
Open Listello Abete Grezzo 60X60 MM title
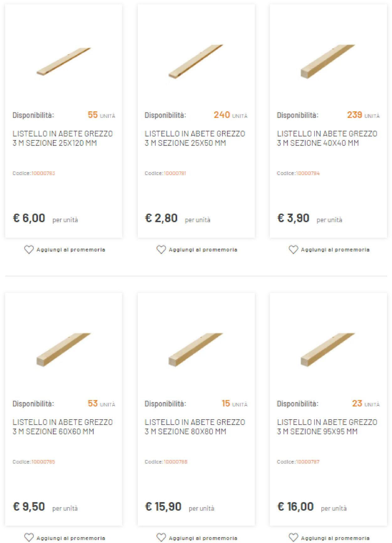pyautogui.click(x=63, y=427)
